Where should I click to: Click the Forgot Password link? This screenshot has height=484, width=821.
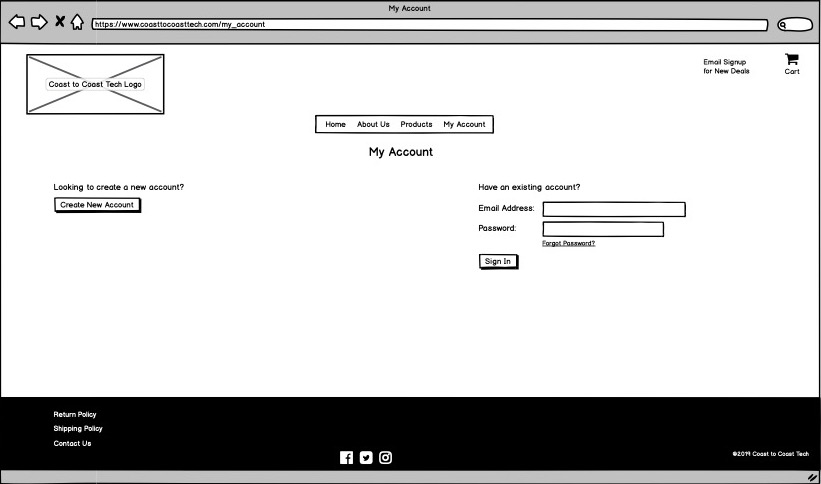click(568, 243)
